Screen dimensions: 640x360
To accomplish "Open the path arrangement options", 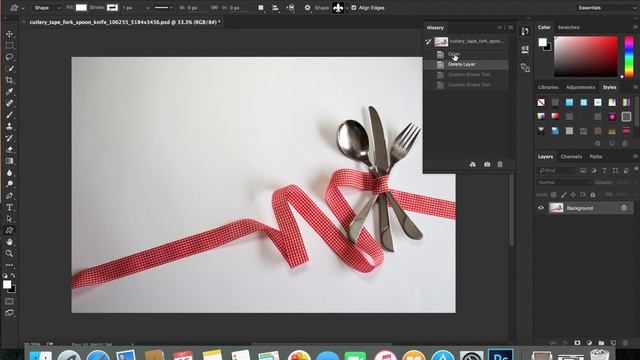I will pos(291,8).
